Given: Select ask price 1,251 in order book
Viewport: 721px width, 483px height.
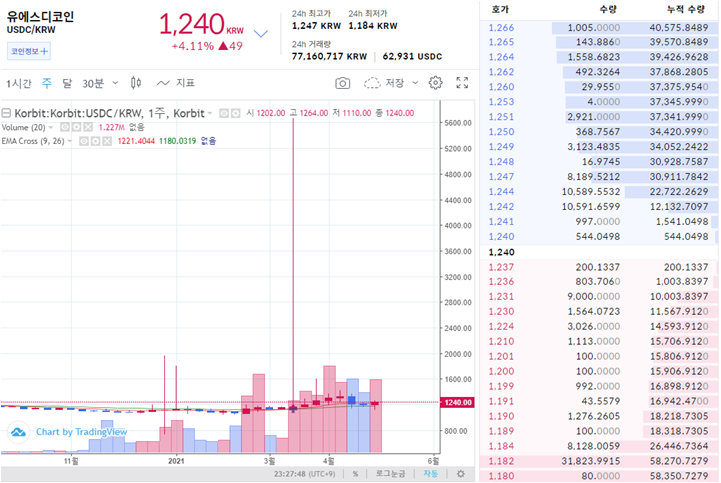Looking at the screenshot, I should coord(501,117).
